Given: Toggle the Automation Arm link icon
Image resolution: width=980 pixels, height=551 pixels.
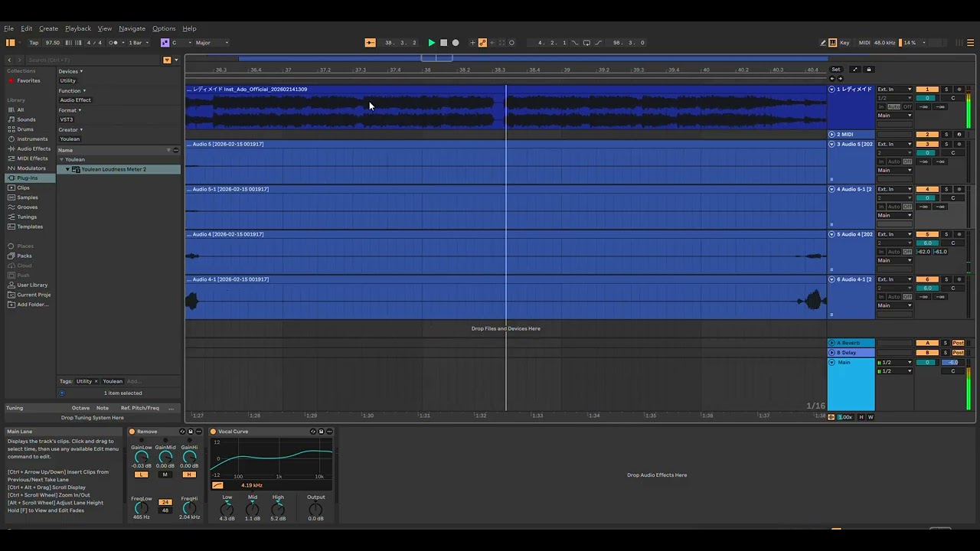Looking at the screenshot, I should (x=482, y=43).
